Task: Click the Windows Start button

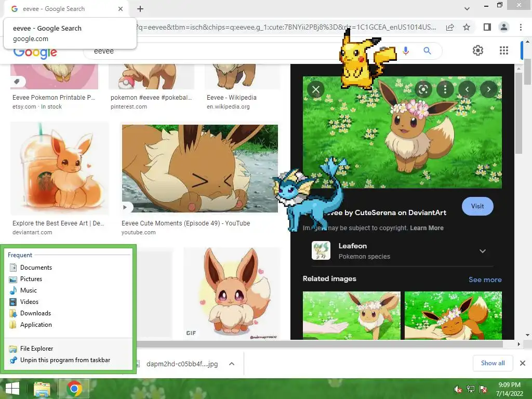Action: [12, 389]
